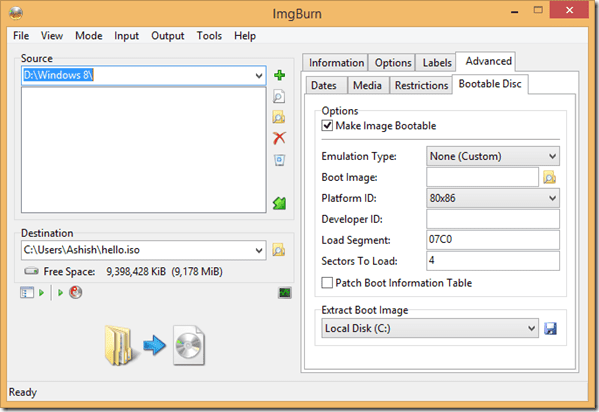Browse for a boot image file icon
This screenshot has height=412, width=599.
tap(549, 177)
